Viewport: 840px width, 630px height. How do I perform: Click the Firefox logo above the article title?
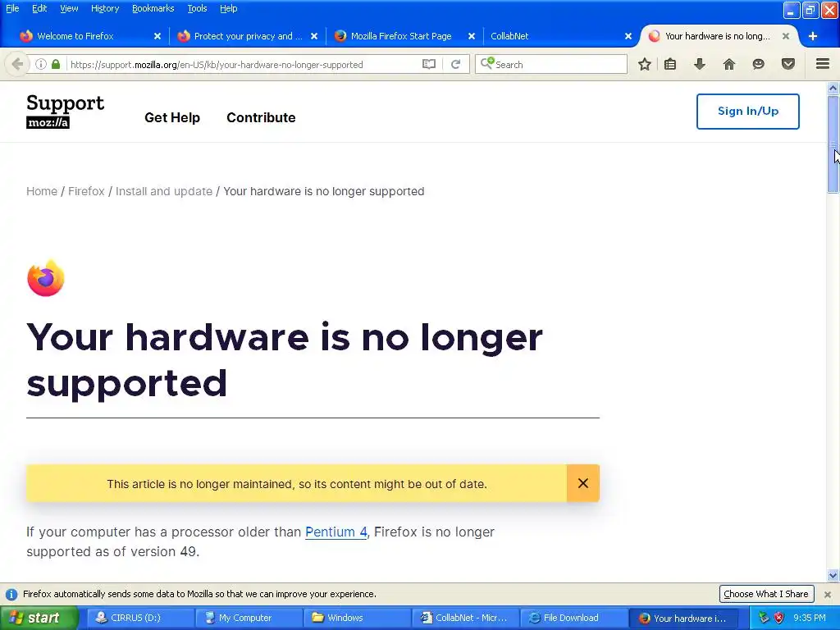point(46,277)
